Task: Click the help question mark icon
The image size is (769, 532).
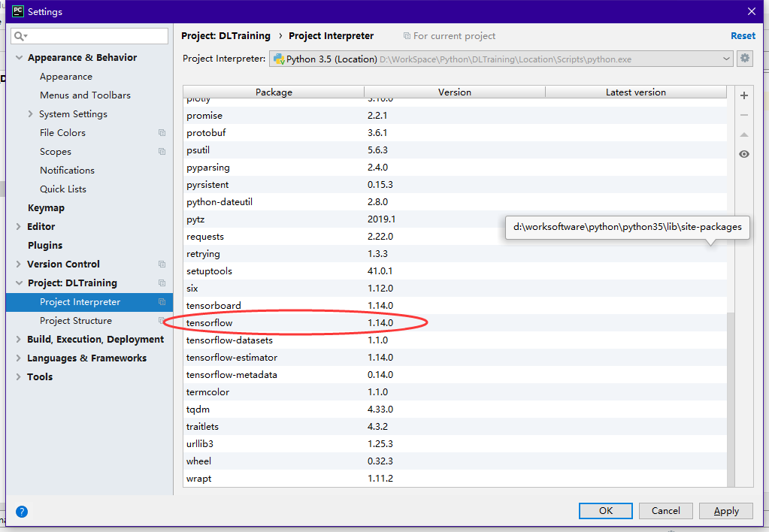Action: pyautogui.click(x=22, y=512)
